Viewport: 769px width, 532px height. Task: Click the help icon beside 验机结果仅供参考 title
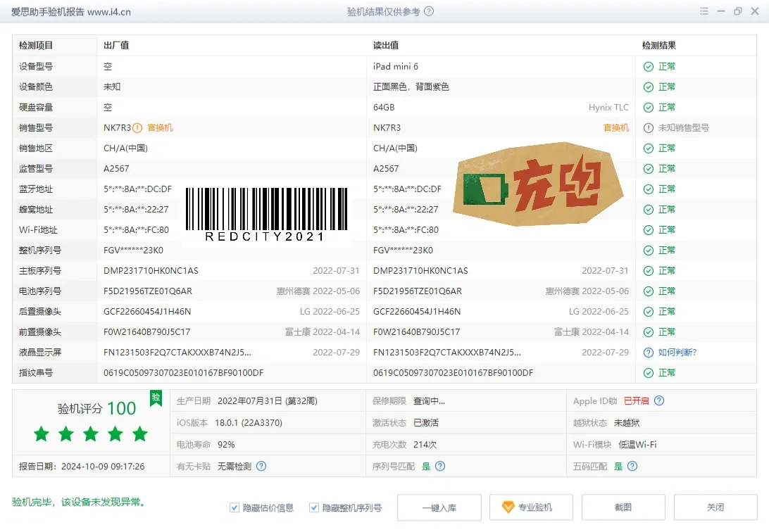427,11
